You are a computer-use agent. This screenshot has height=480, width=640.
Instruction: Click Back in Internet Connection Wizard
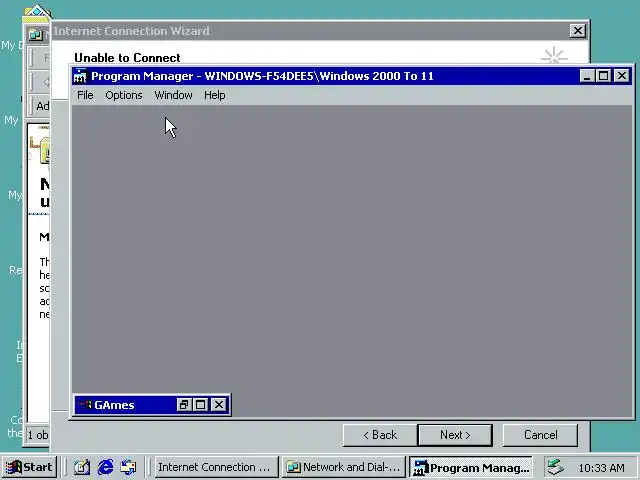pos(380,435)
